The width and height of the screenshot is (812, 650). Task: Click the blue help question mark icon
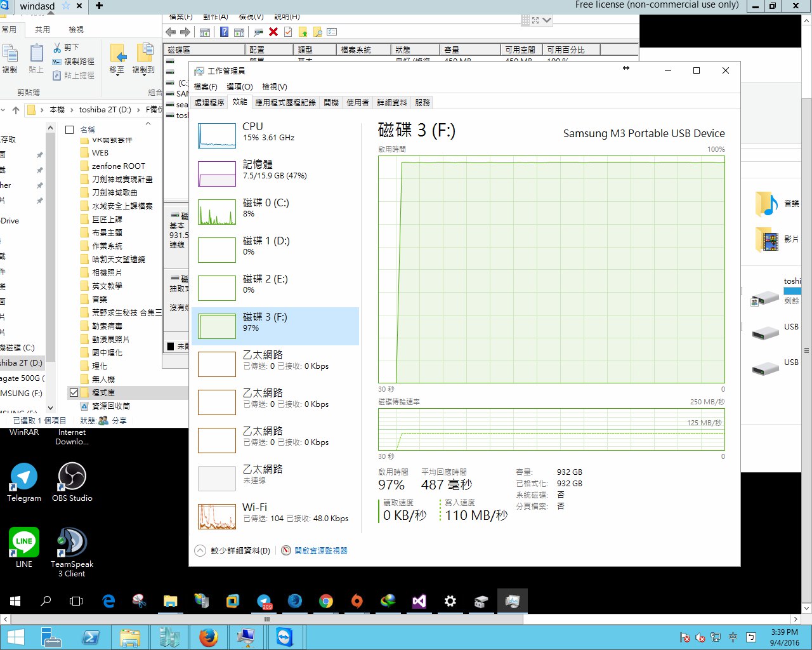click(x=224, y=32)
